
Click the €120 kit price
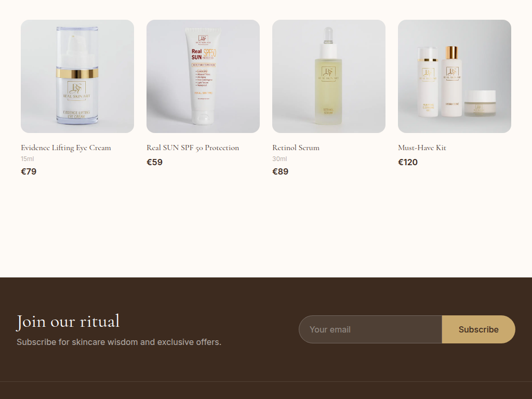[408, 162]
